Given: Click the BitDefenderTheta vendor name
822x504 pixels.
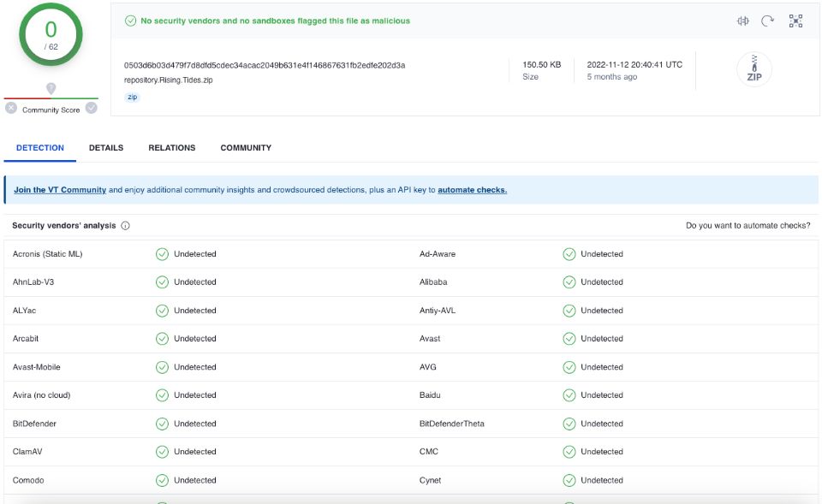Looking at the screenshot, I should [452, 424].
